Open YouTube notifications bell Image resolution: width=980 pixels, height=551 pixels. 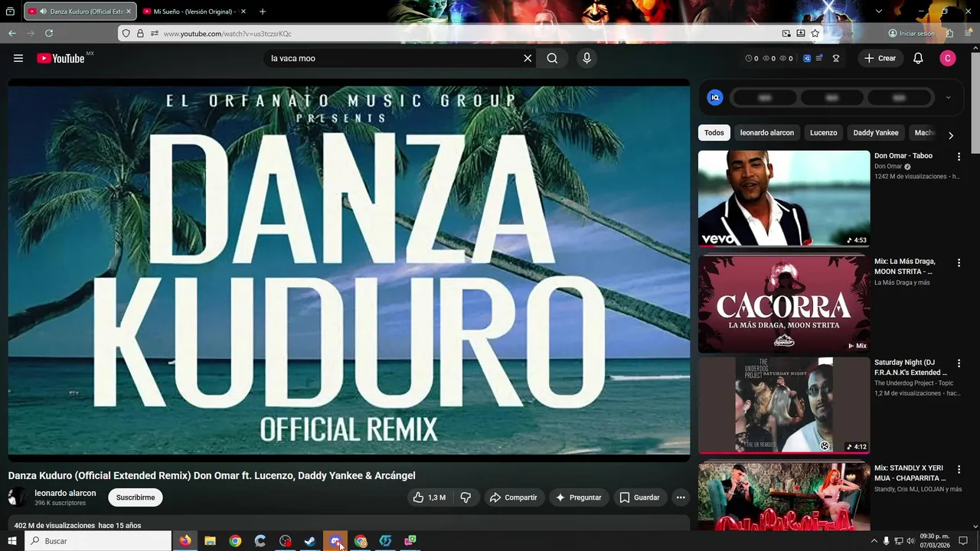point(918,58)
